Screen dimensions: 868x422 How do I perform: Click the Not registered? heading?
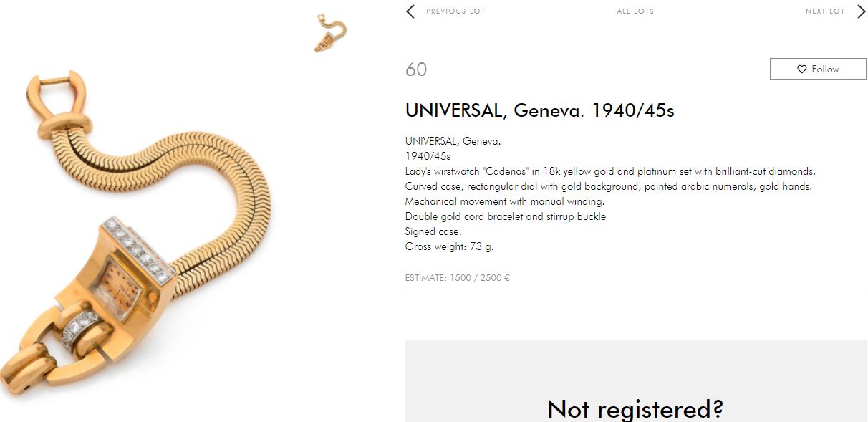tap(635, 408)
